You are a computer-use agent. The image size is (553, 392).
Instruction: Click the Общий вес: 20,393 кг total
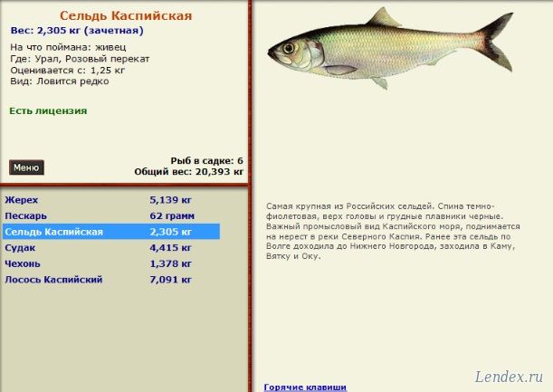[189, 170]
